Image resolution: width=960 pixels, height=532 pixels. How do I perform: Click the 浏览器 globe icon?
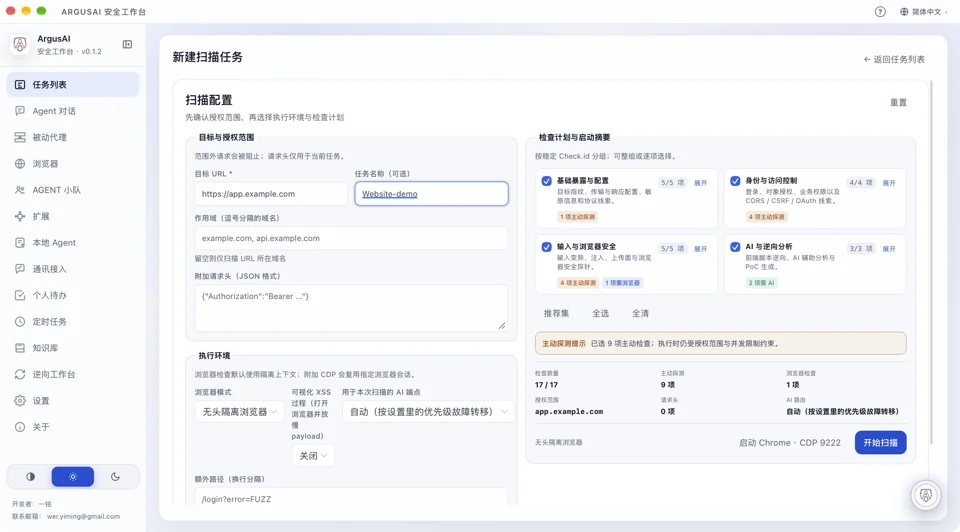(20, 163)
